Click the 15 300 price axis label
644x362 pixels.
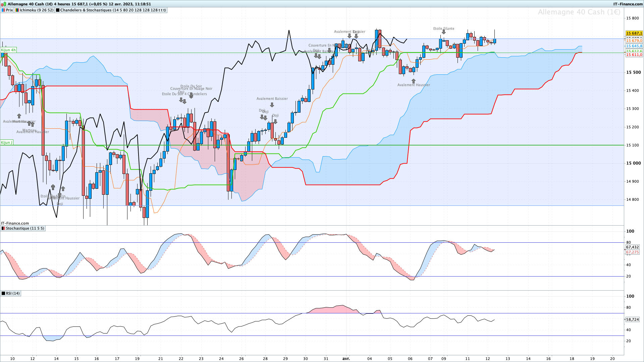click(x=633, y=109)
